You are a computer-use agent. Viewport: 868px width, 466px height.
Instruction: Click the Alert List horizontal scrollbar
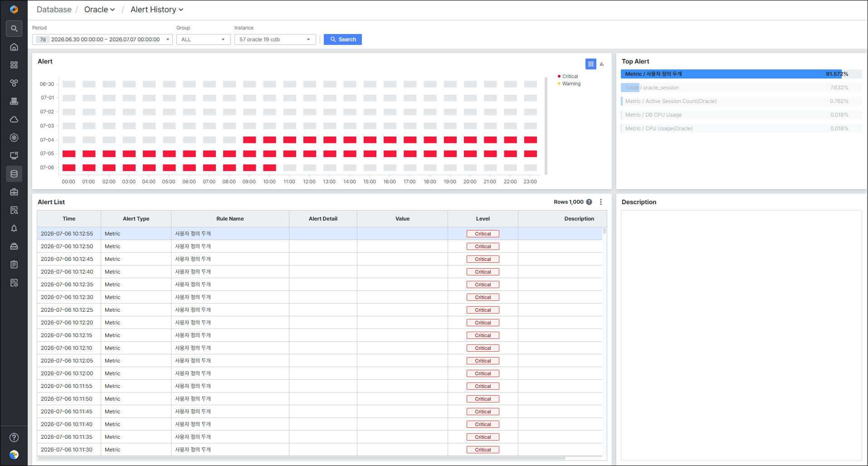(x=302, y=458)
